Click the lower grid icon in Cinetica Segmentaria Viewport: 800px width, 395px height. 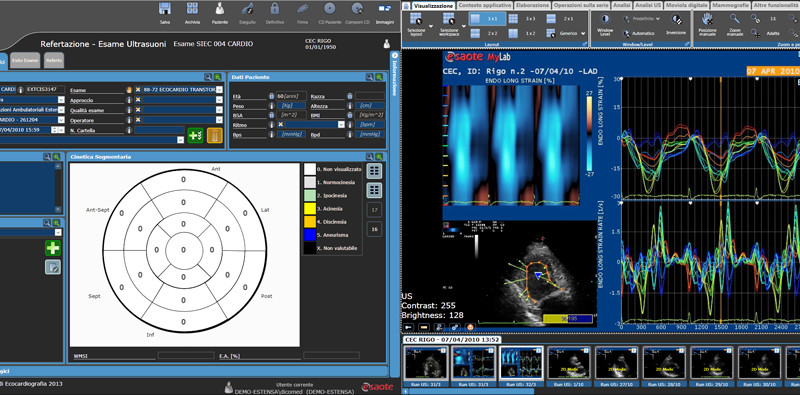coord(374,190)
